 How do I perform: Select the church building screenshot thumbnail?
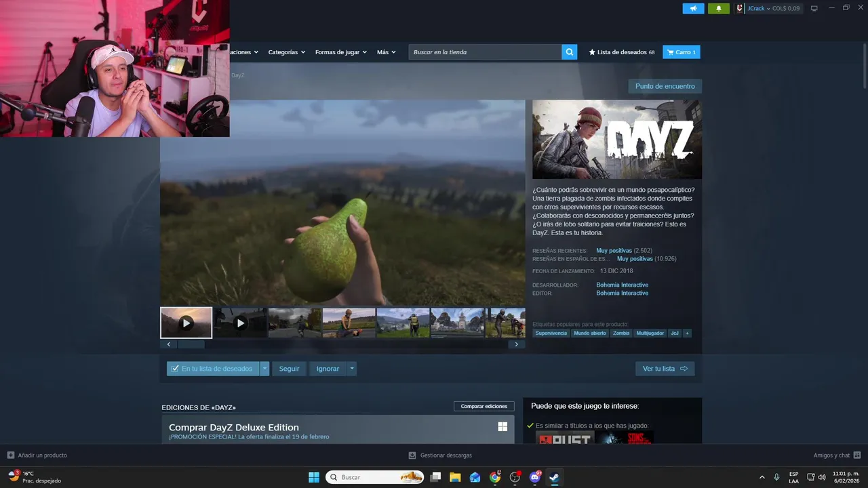coord(457,323)
